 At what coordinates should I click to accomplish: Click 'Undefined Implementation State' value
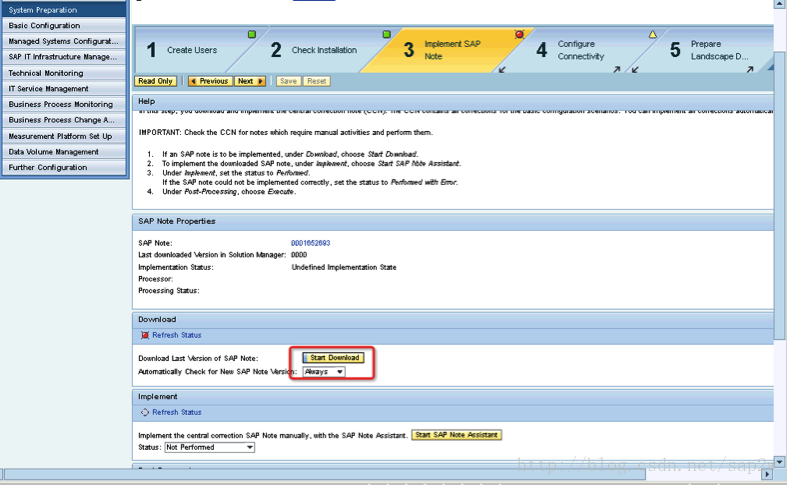pos(344,267)
